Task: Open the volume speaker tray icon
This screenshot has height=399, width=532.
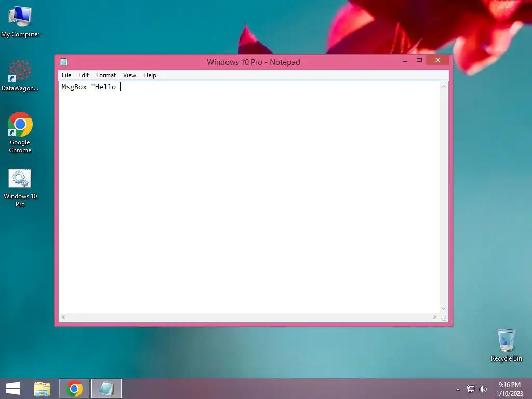Action: (483, 389)
